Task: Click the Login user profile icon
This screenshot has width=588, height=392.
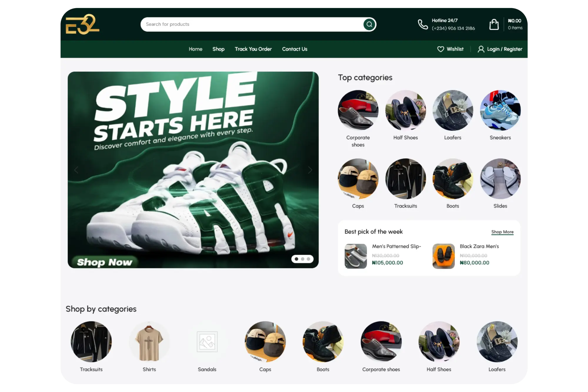Action: (x=481, y=49)
